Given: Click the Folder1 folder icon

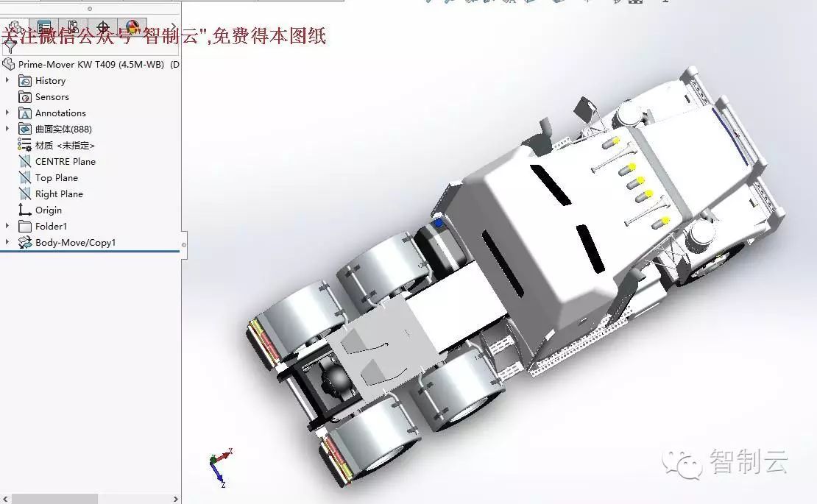Looking at the screenshot, I should pyautogui.click(x=24, y=226).
